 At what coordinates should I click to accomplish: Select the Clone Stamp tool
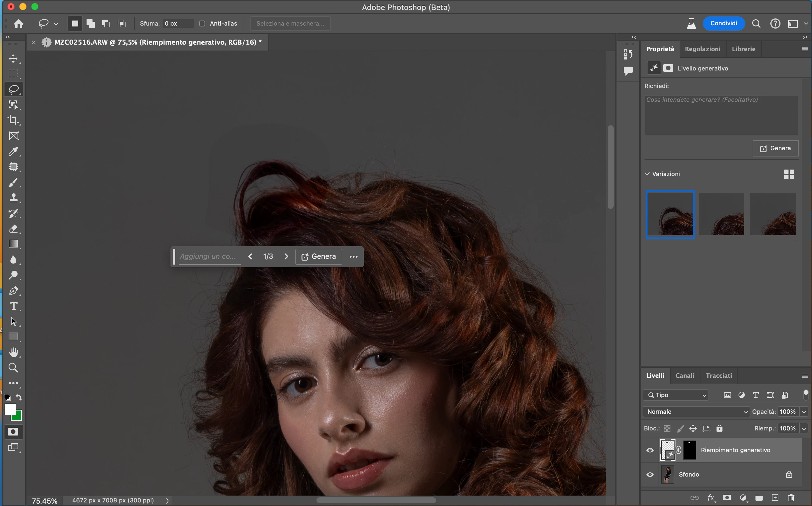pyautogui.click(x=13, y=198)
